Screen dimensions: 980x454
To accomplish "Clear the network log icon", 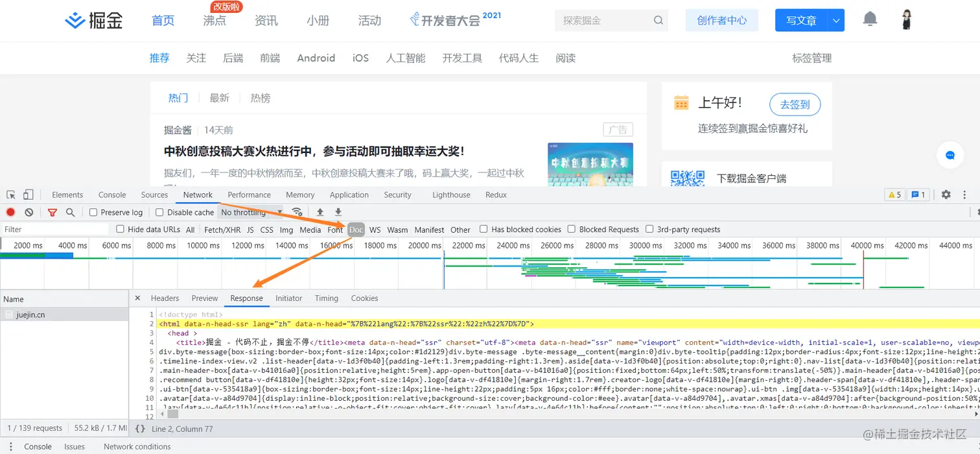I will pyautogui.click(x=29, y=212).
